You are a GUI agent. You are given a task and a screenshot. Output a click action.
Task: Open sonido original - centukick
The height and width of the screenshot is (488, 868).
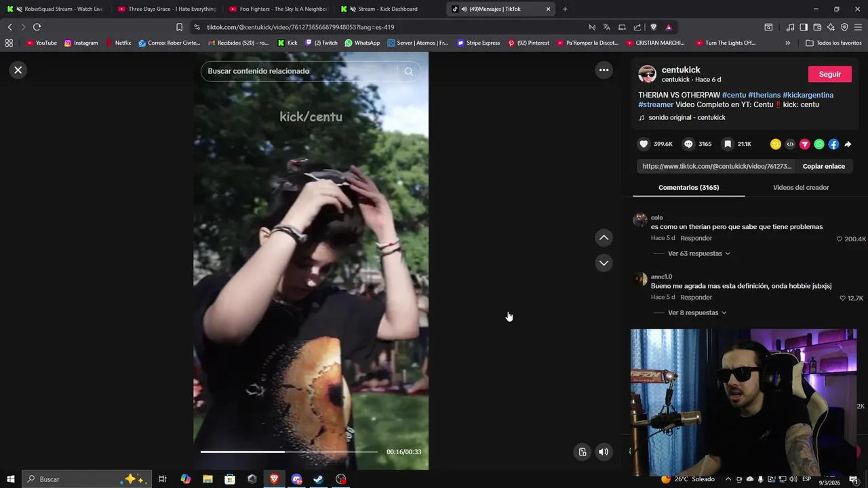point(686,117)
